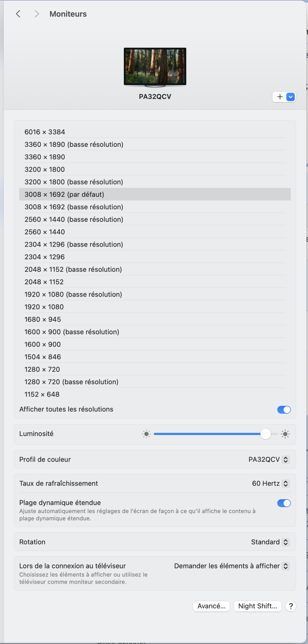Screen dimensions: 308x644
Task: Click the Luminosité slider knob
Action: tap(266, 434)
